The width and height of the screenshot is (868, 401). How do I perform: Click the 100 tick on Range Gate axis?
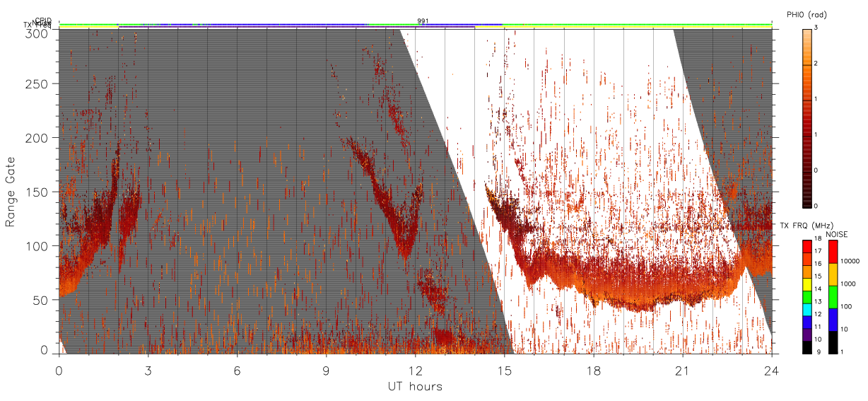click(37, 246)
